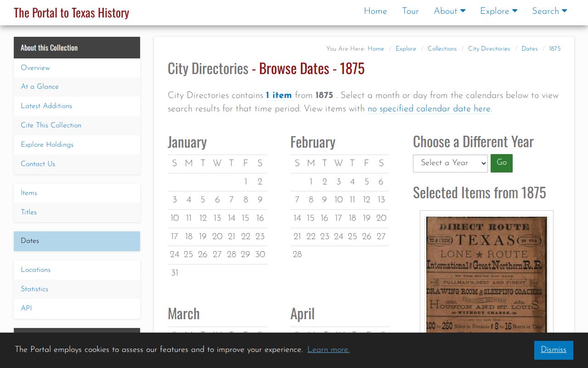Open The Portal to Texas History homepage logo

[x=71, y=12]
